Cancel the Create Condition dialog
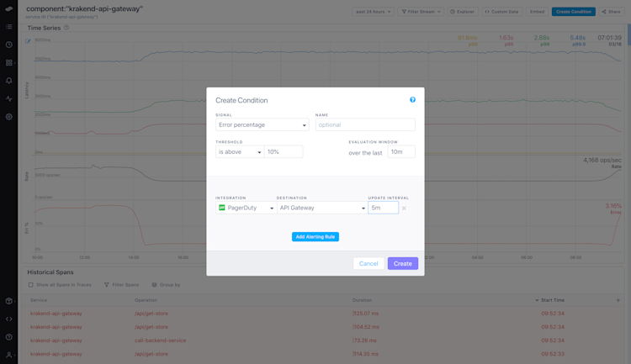The height and width of the screenshot is (364, 631). (369, 263)
